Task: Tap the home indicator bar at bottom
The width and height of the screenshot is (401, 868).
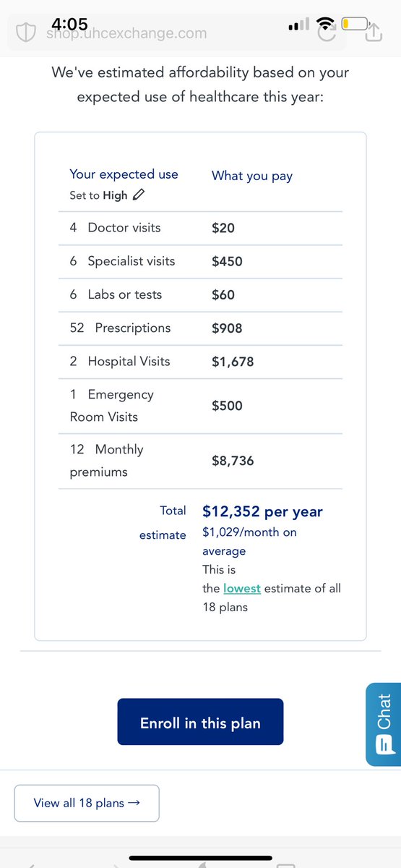Action: pyautogui.click(x=200, y=858)
